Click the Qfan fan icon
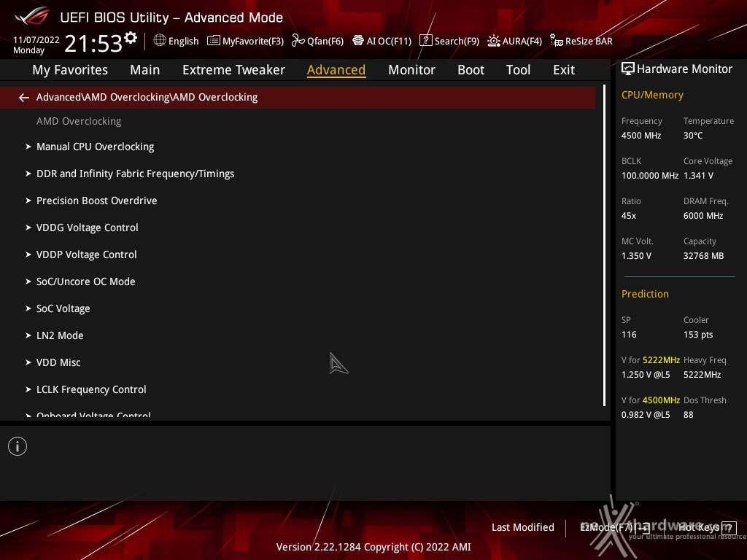The image size is (747, 560). [298, 41]
